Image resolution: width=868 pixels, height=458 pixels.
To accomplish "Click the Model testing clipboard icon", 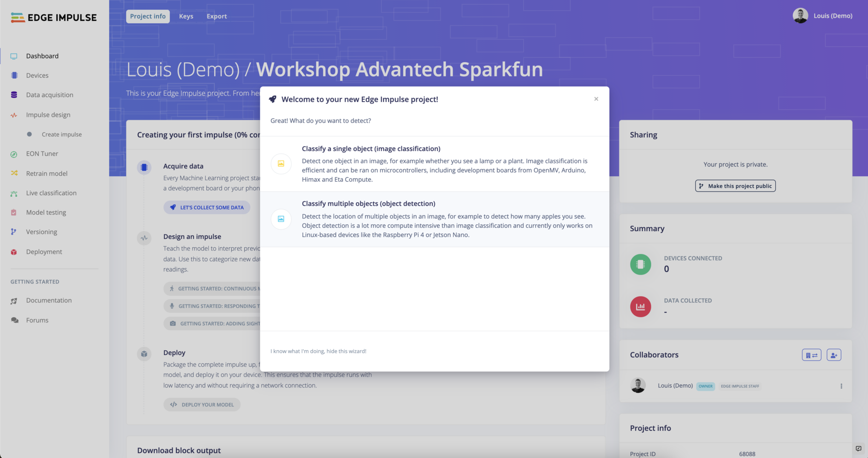I will pyautogui.click(x=14, y=213).
